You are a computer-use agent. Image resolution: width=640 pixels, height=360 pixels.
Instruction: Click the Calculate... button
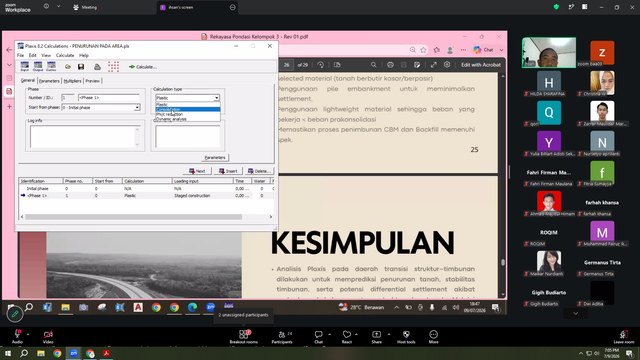coord(143,67)
